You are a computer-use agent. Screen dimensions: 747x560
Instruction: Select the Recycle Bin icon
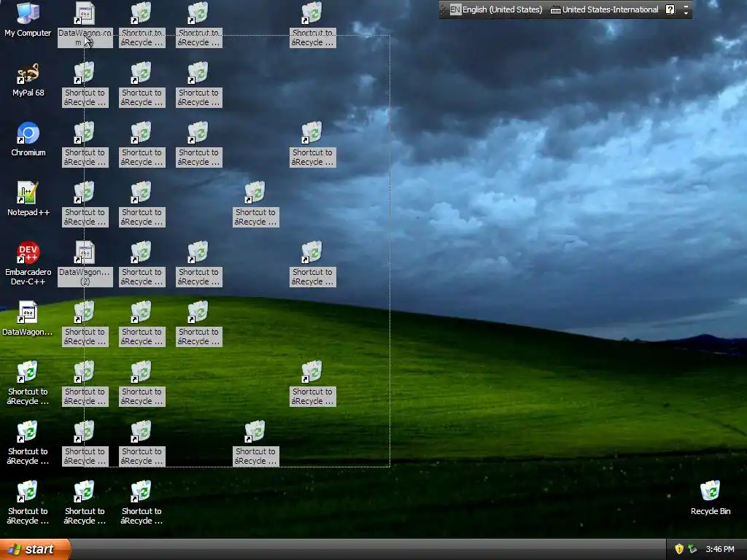(711, 498)
